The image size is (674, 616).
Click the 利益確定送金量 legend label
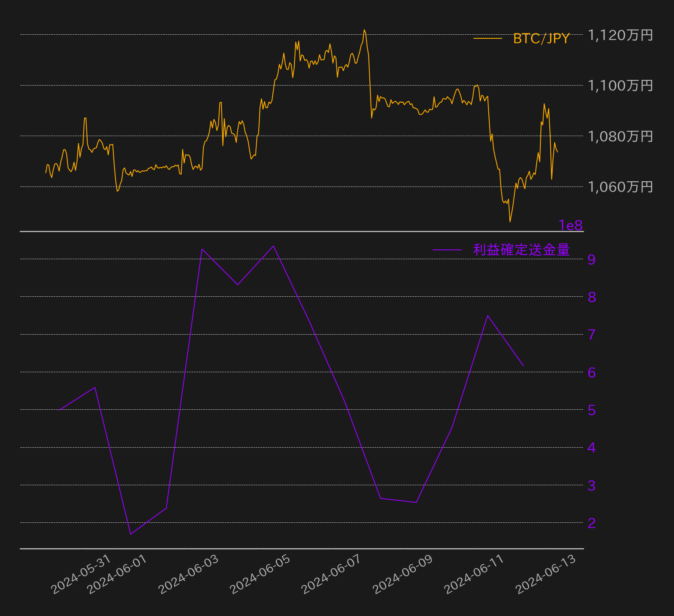tap(521, 250)
